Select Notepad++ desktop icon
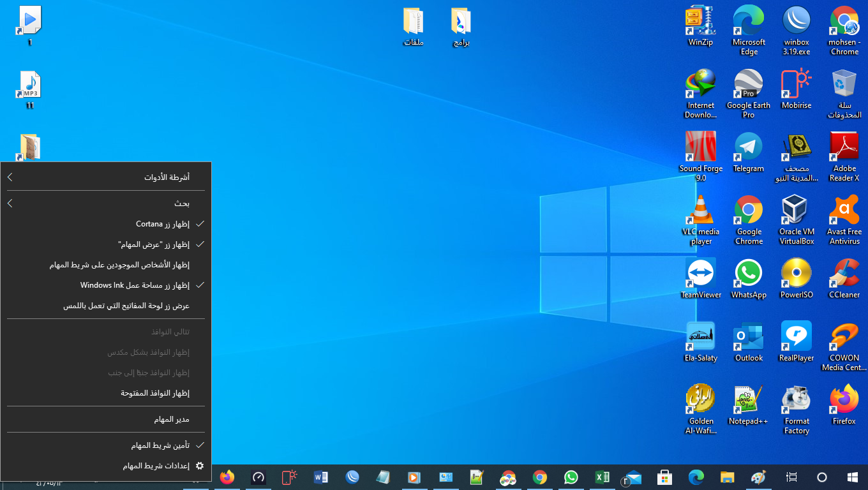Viewport: 868px width, 490px height. click(x=749, y=405)
